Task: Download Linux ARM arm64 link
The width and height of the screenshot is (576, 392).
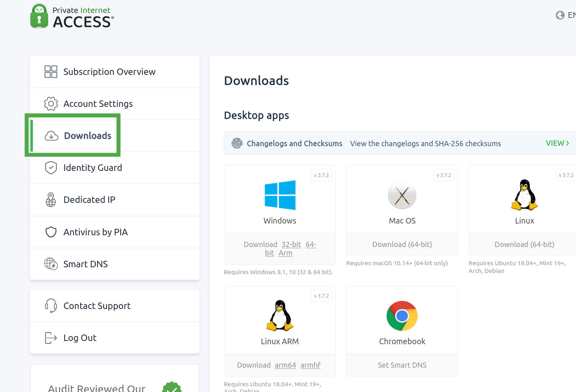Action: tap(285, 365)
